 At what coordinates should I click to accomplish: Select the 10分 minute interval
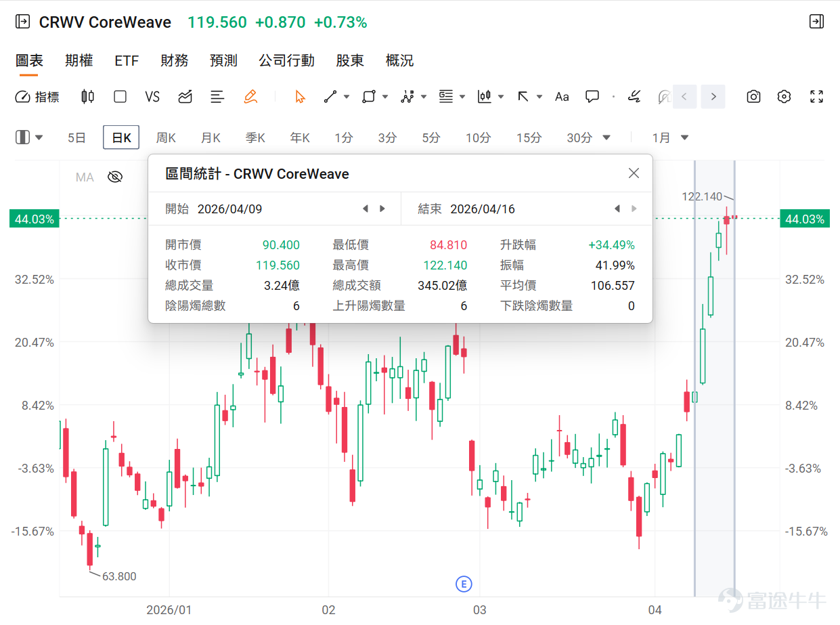pyautogui.click(x=478, y=137)
